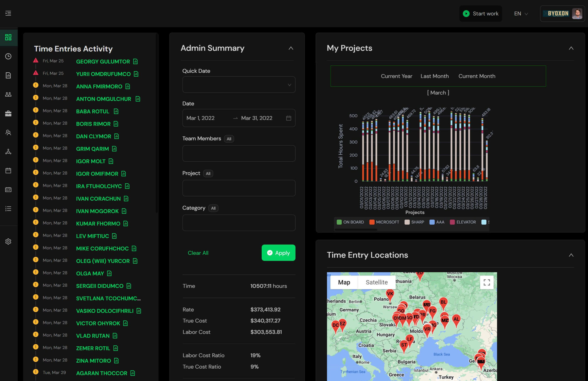Open the task list sidebar icon

[8, 209]
